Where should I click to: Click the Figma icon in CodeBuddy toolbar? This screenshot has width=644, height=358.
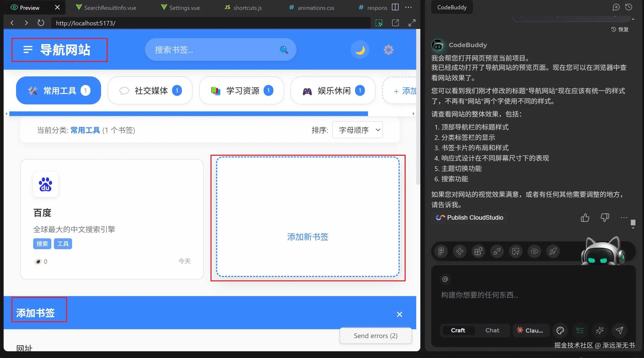[441, 251]
